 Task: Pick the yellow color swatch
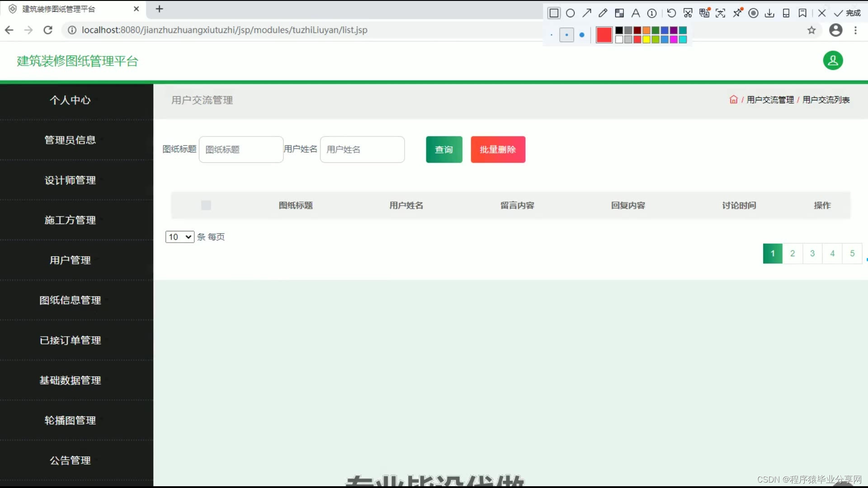(646, 40)
